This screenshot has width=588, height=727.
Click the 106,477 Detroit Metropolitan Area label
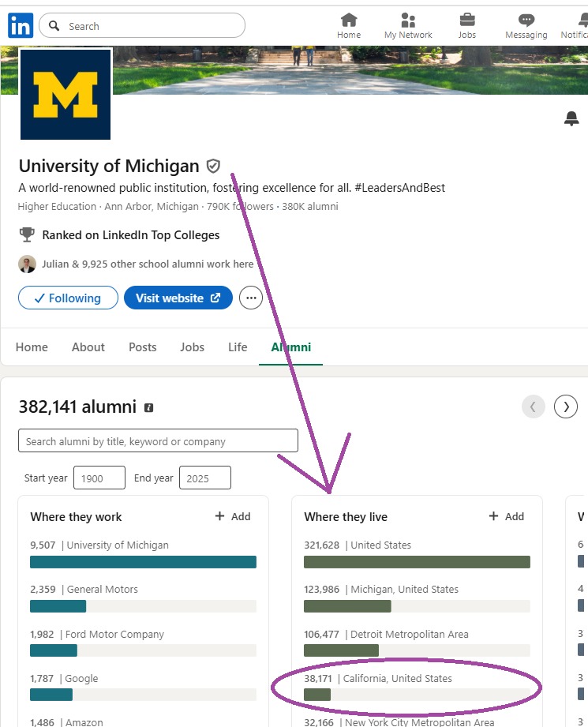click(x=386, y=635)
